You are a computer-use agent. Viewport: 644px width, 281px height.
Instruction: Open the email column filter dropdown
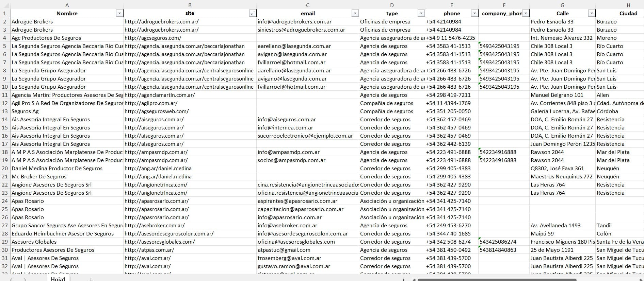tap(355, 13)
